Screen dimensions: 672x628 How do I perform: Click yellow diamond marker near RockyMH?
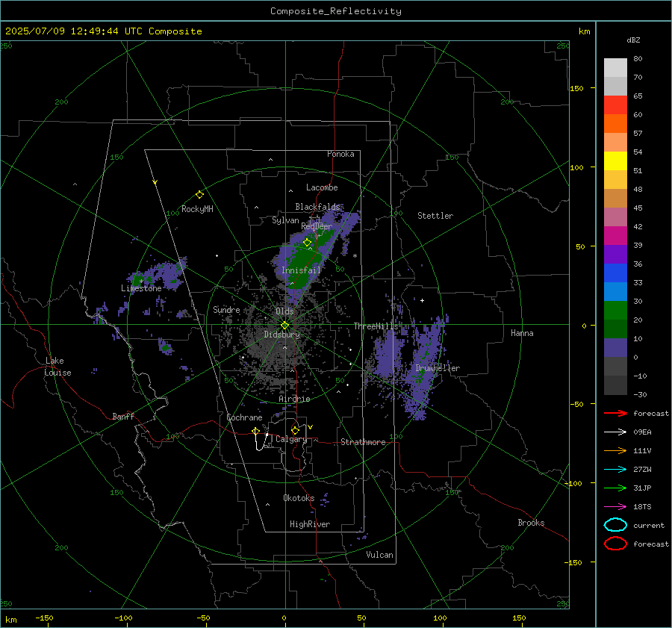point(199,195)
